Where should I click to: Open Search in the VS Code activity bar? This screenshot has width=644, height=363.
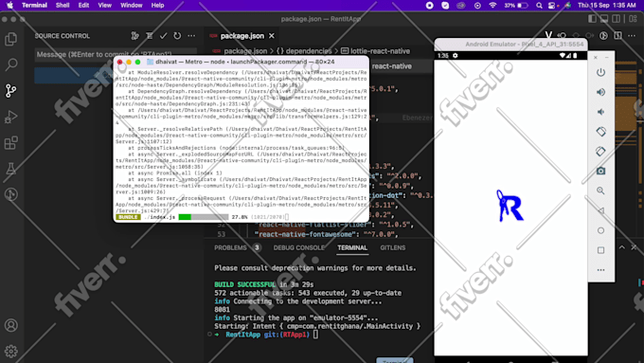pos(11,64)
